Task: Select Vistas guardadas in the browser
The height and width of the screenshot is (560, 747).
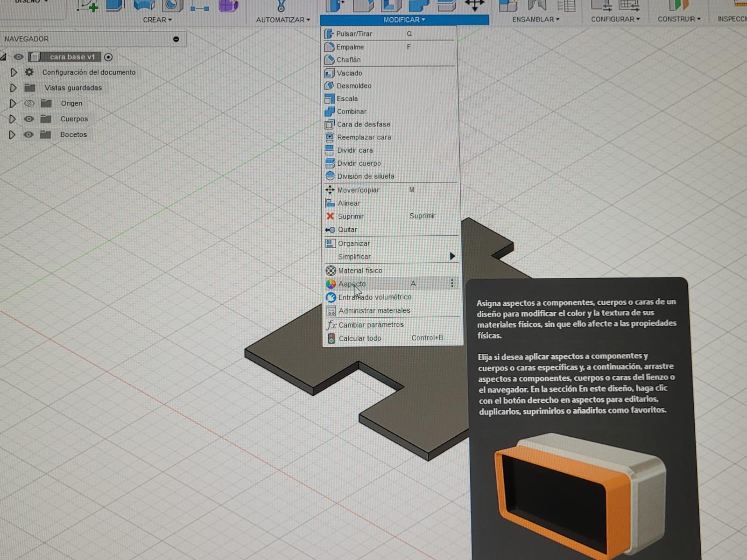Action: (73, 88)
